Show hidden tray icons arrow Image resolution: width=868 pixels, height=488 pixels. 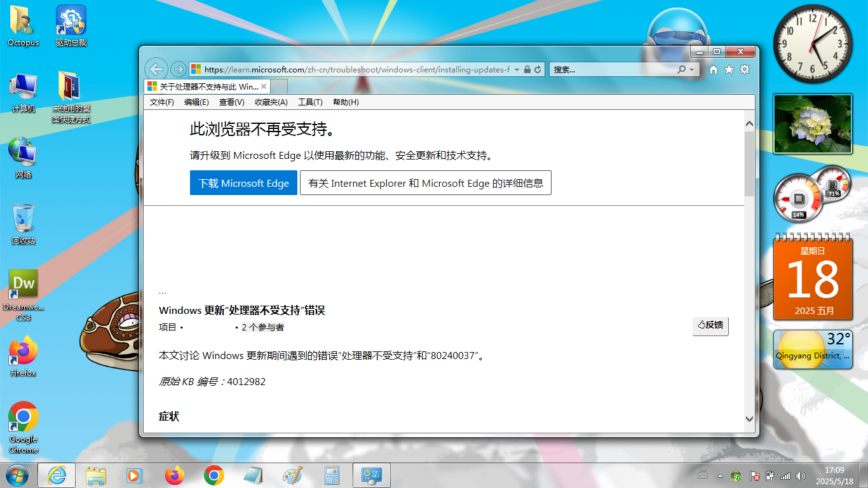(720, 475)
